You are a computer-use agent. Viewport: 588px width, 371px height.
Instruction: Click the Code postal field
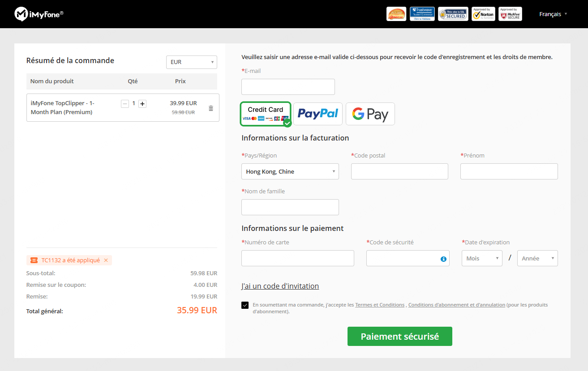399,171
